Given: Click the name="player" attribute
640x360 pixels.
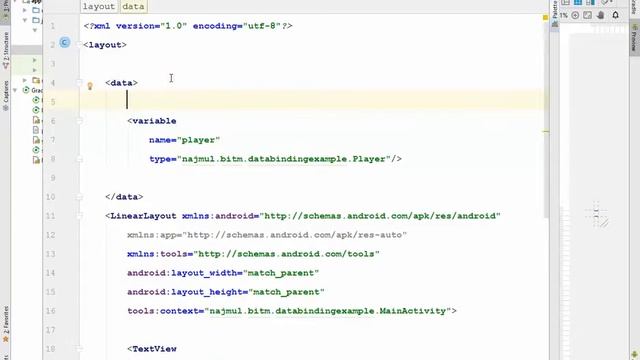Looking at the screenshot, I should coord(184,140).
